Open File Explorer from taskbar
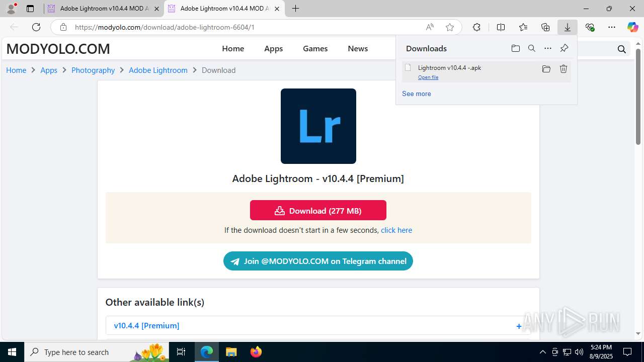This screenshot has height=362, width=644. (x=231, y=352)
